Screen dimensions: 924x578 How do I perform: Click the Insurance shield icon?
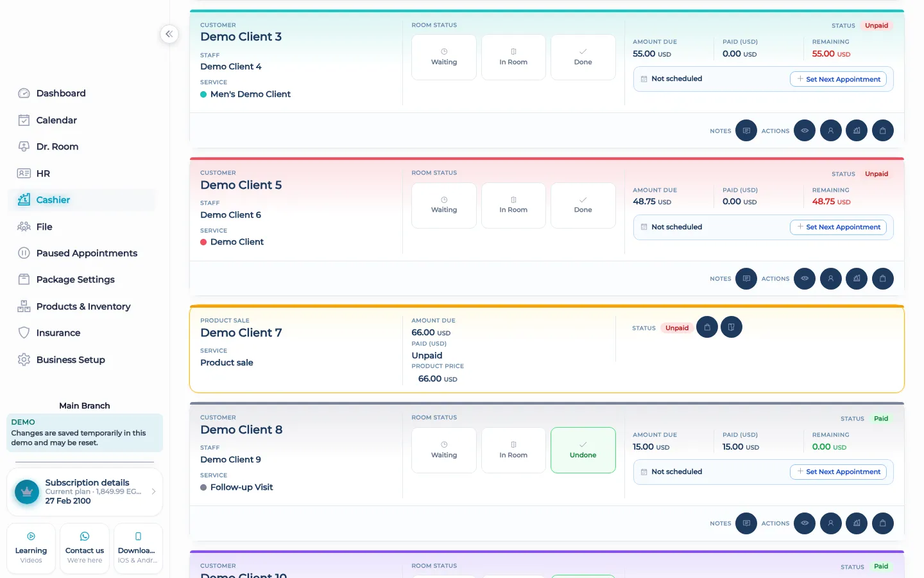pyautogui.click(x=24, y=333)
